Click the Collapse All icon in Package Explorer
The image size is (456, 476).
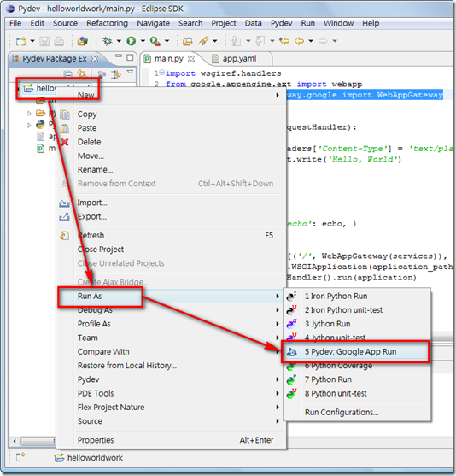68,73
